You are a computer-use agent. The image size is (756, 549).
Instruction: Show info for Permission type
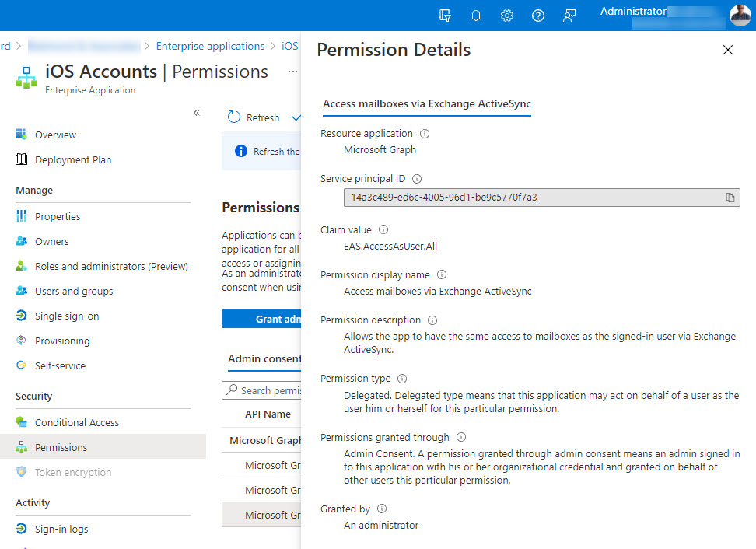pyautogui.click(x=402, y=379)
